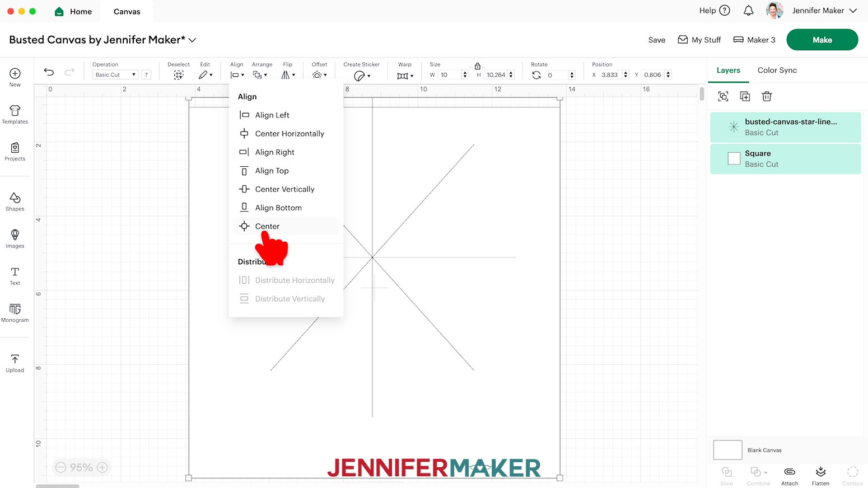This screenshot has width=868, height=488.
Task: Open the Edit pencil menu
Action: click(x=206, y=75)
